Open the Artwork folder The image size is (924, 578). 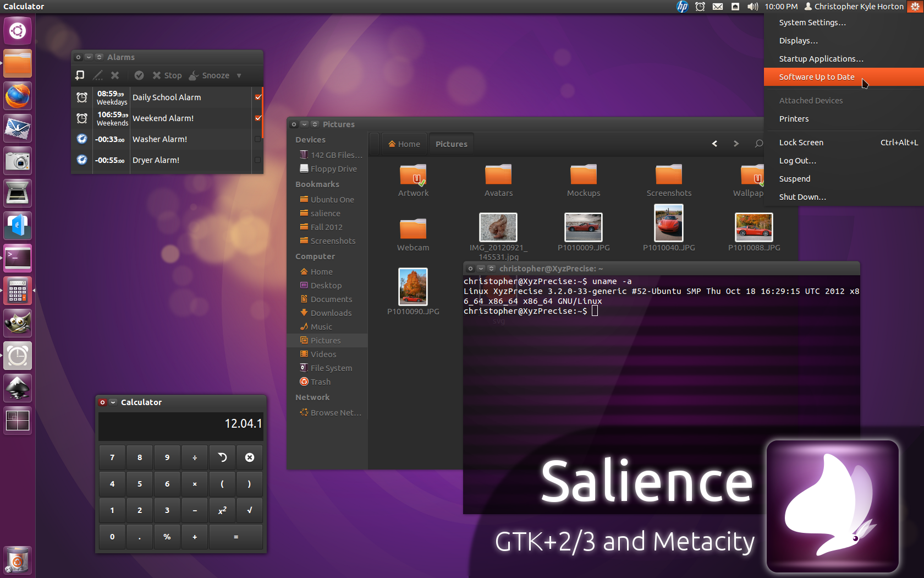413,181
